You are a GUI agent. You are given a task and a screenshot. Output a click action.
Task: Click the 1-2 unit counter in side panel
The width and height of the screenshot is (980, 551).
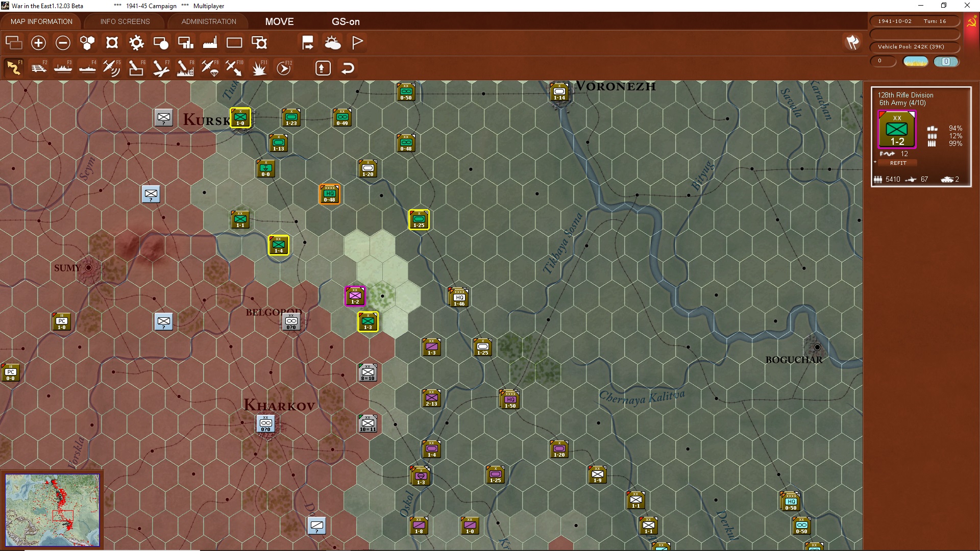pos(897,130)
